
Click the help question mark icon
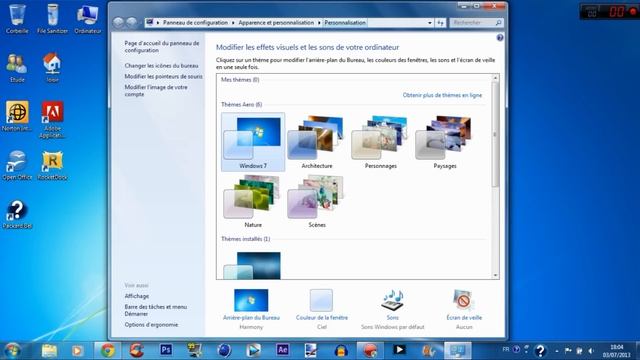[x=500, y=38]
